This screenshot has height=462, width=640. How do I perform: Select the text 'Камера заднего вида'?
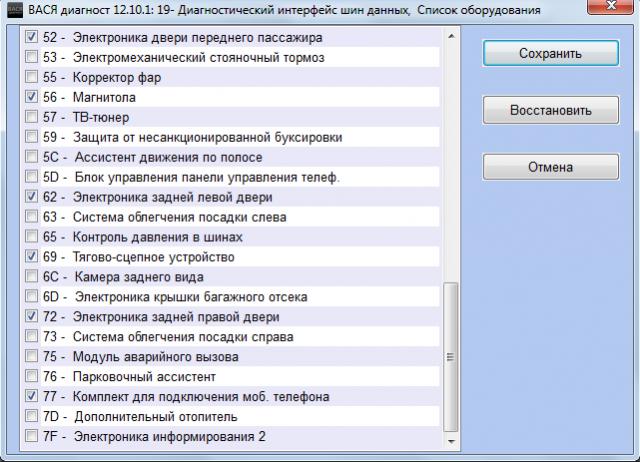pyautogui.click(x=139, y=277)
